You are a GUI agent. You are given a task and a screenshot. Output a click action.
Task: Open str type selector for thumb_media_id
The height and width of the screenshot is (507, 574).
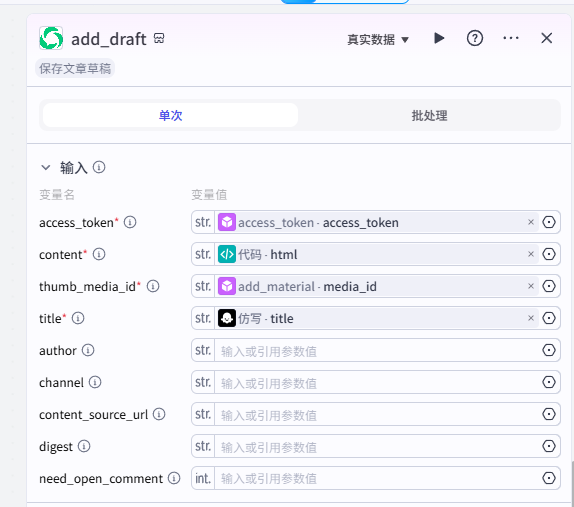pyautogui.click(x=203, y=286)
